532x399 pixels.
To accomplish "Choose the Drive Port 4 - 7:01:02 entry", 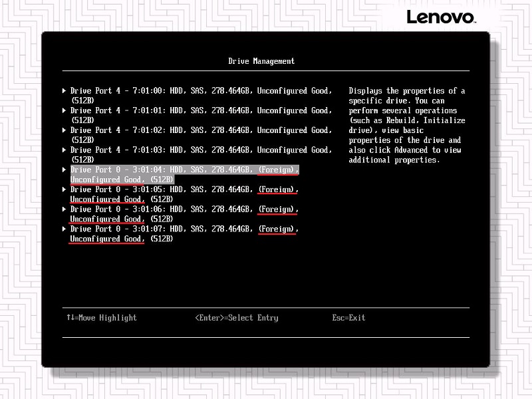I will point(199,130).
